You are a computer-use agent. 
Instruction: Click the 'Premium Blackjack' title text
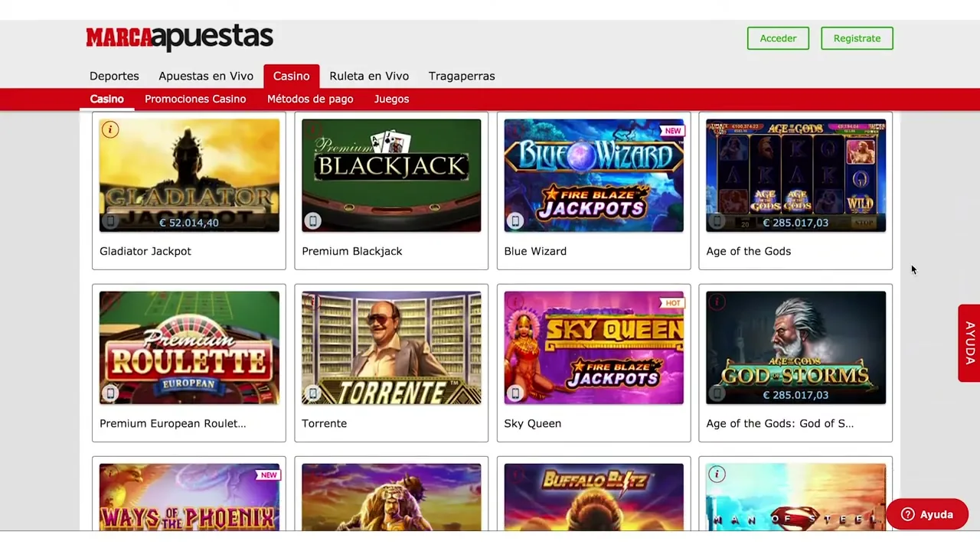pyautogui.click(x=351, y=251)
